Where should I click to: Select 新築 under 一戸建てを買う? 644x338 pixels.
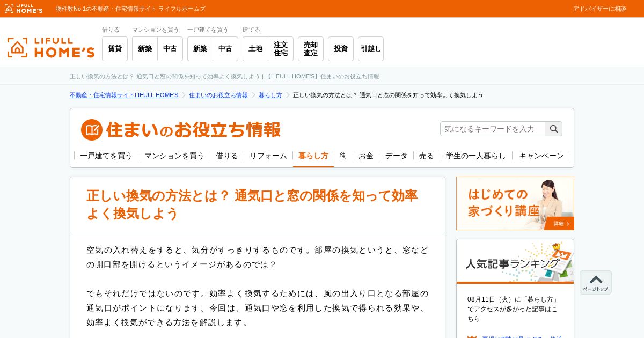(x=200, y=49)
